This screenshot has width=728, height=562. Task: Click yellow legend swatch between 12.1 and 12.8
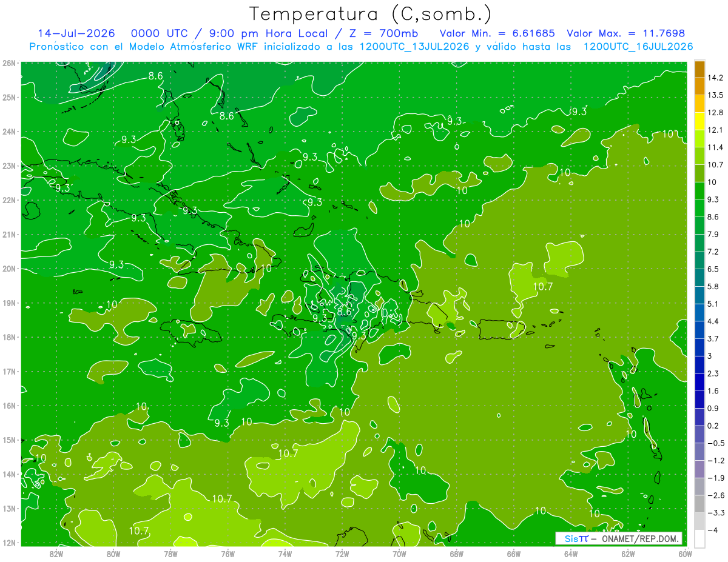(x=699, y=121)
